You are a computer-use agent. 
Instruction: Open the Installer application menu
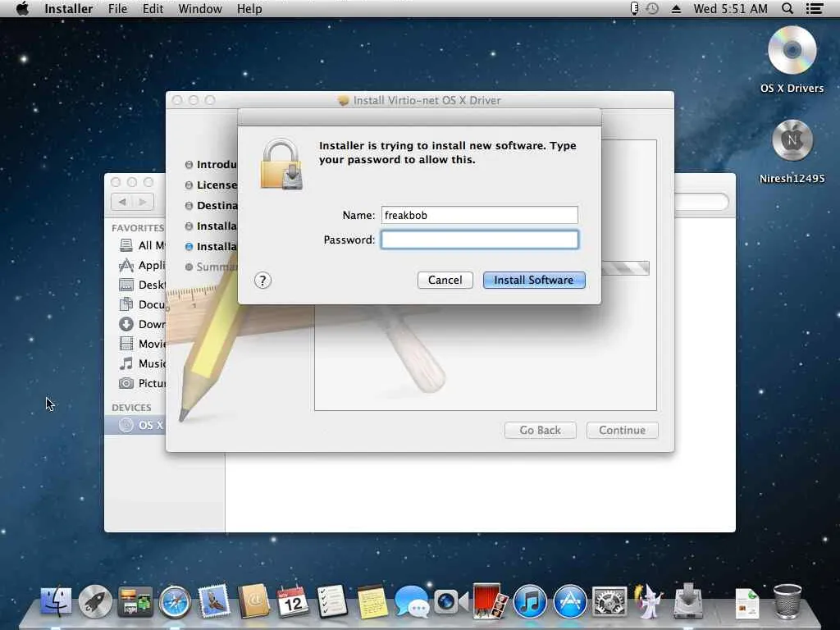69,8
